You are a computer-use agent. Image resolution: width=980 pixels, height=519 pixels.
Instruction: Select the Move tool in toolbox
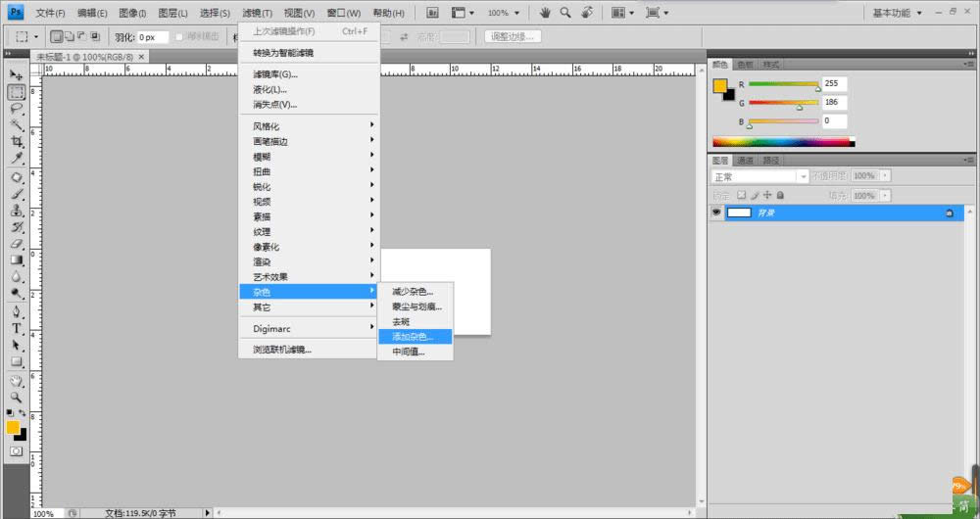[x=17, y=74]
